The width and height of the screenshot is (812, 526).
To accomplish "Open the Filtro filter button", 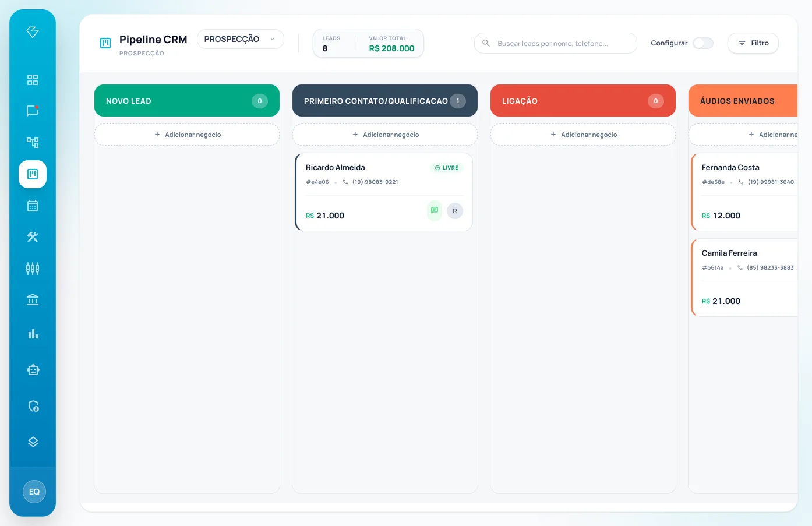I will [753, 43].
